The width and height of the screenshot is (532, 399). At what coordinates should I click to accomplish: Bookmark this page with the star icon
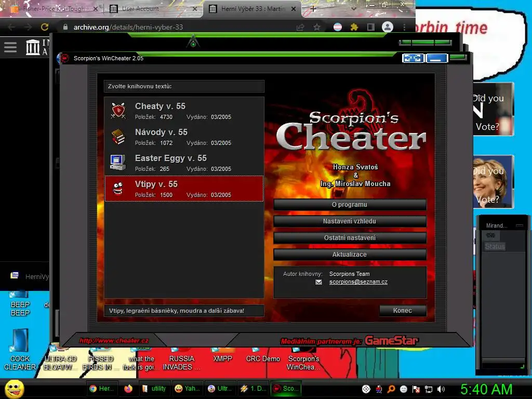317,27
